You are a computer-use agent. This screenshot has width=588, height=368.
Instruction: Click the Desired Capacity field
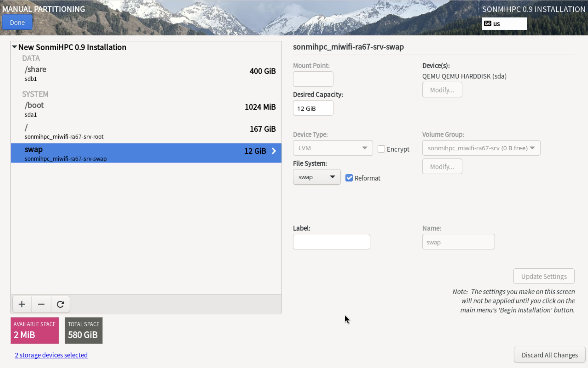313,108
